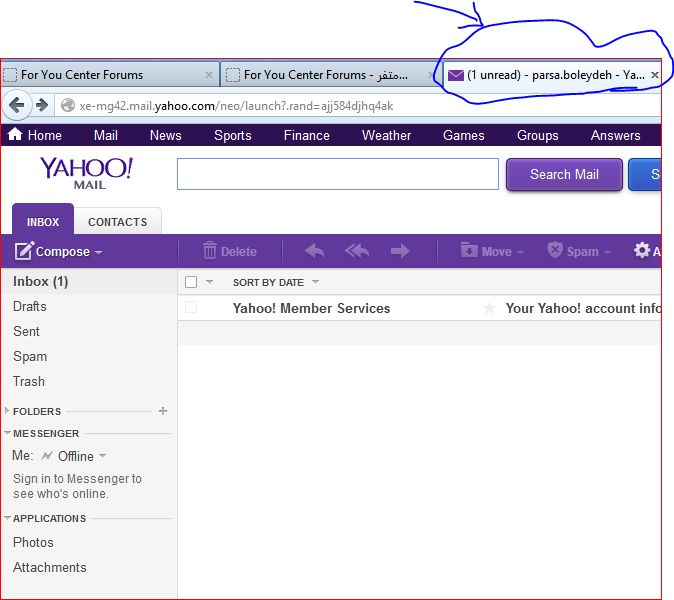Click the Move folder icon
674x600 pixels.
point(469,250)
